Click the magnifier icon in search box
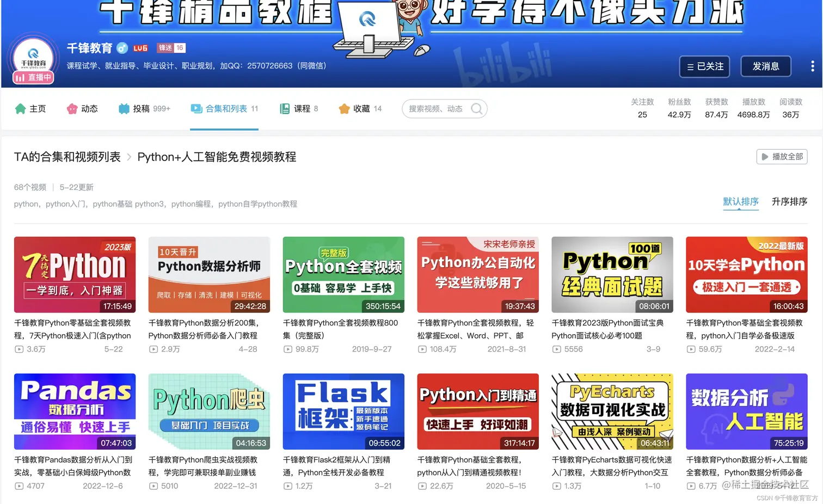 tap(476, 108)
